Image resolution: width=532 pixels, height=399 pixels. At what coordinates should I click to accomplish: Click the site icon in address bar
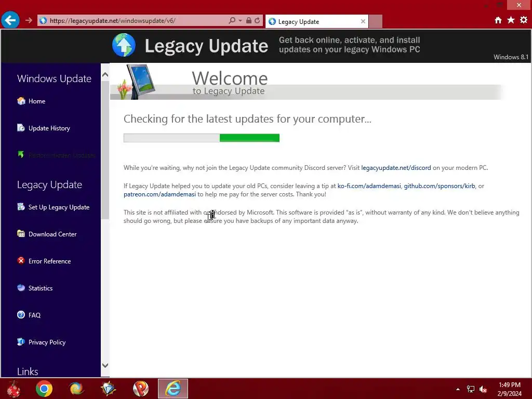click(43, 21)
